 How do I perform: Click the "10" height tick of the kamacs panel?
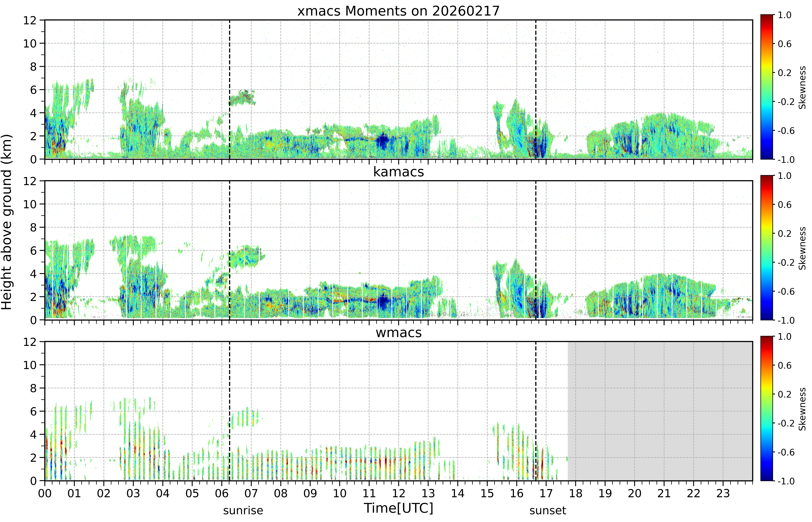tap(30, 204)
